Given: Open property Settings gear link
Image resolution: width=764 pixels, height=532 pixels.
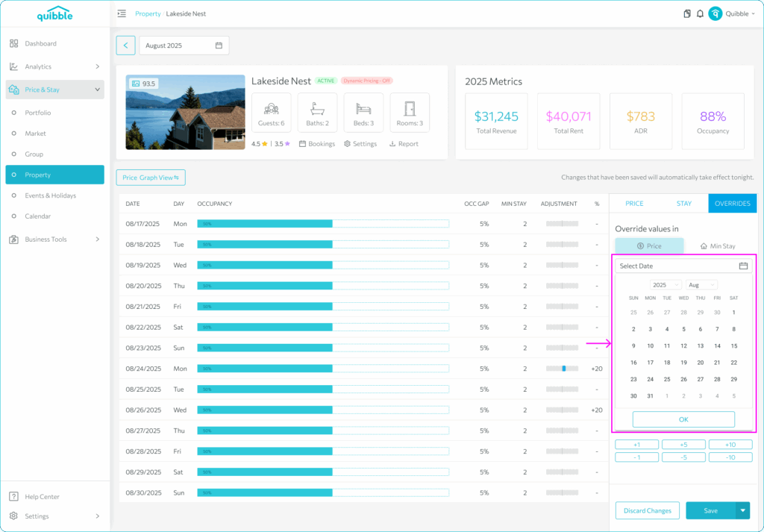Looking at the screenshot, I should [360, 144].
